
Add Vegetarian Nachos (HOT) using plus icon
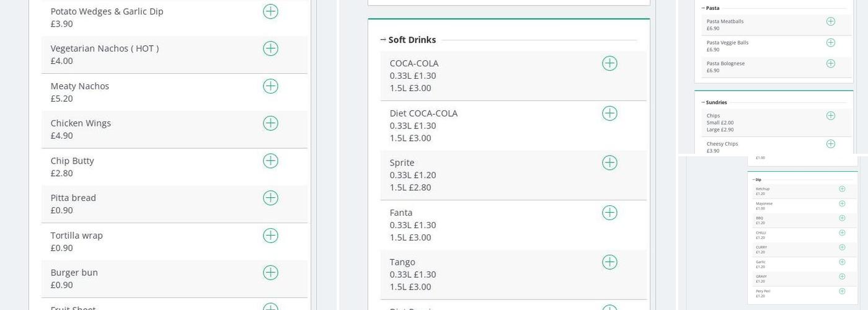[x=270, y=49]
